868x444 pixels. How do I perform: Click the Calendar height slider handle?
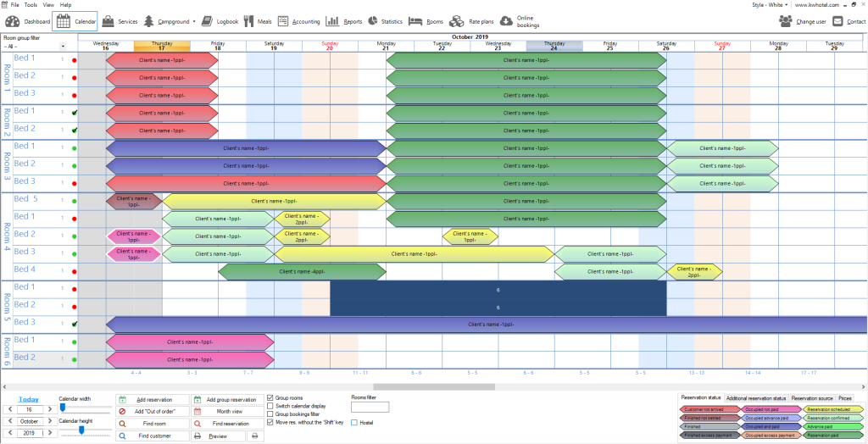click(x=81, y=430)
